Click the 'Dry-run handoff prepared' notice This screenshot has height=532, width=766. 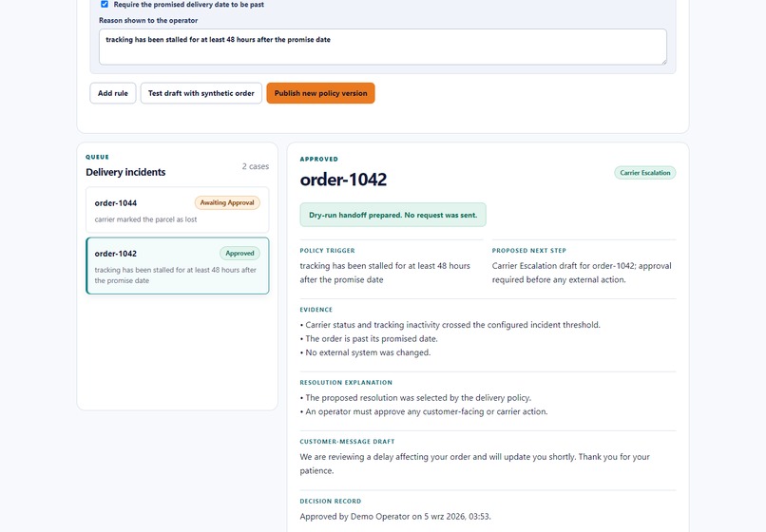tap(393, 215)
